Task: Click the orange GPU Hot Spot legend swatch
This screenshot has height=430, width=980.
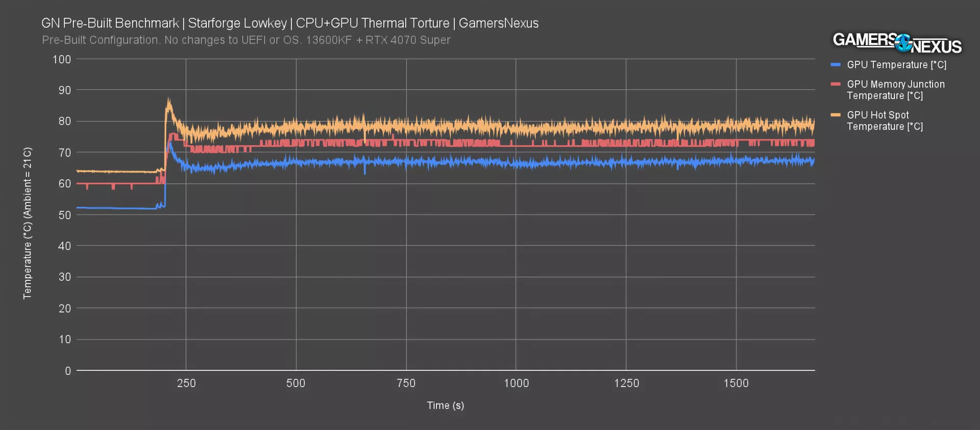Action: [x=836, y=115]
